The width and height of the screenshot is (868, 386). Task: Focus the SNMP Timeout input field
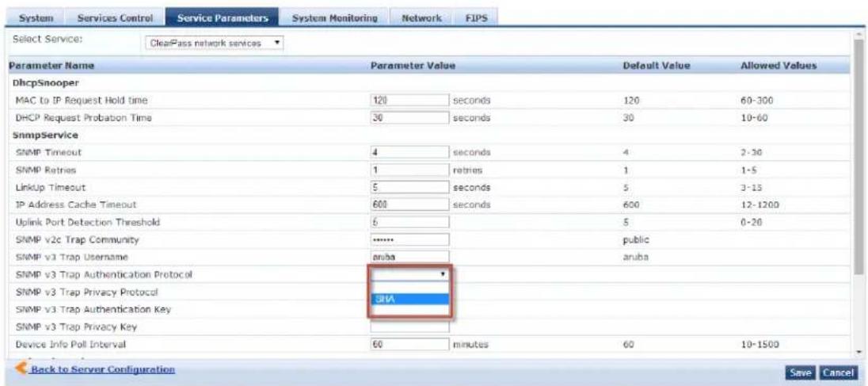pyautogui.click(x=409, y=151)
